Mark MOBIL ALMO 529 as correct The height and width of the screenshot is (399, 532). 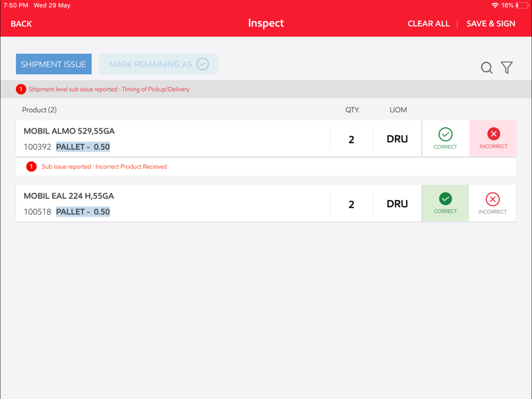click(x=445, y=138)
